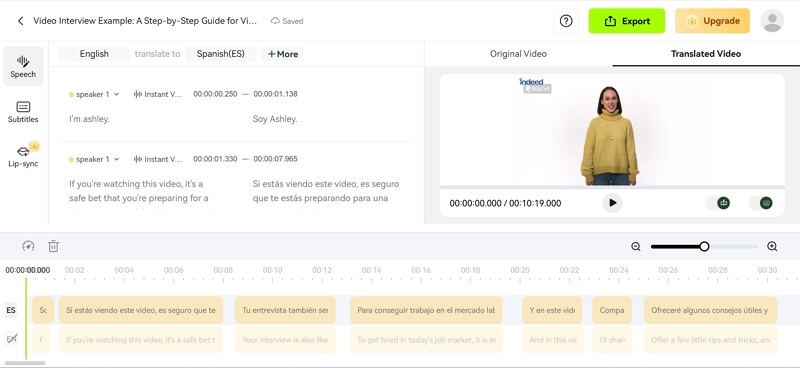This screenshot has width=800, height=368.
Task: Select the "Si estás viendo este video" timeline clip
Action: coord(141,310)
